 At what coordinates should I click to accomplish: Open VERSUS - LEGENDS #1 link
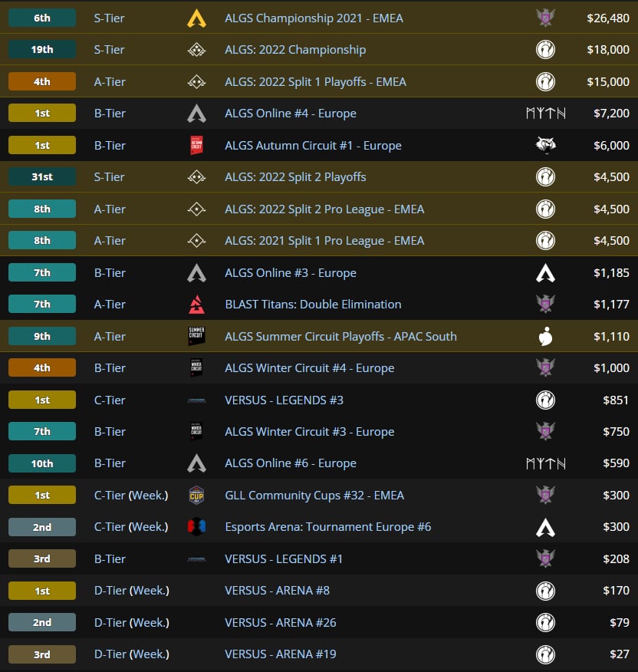(284, 559)
